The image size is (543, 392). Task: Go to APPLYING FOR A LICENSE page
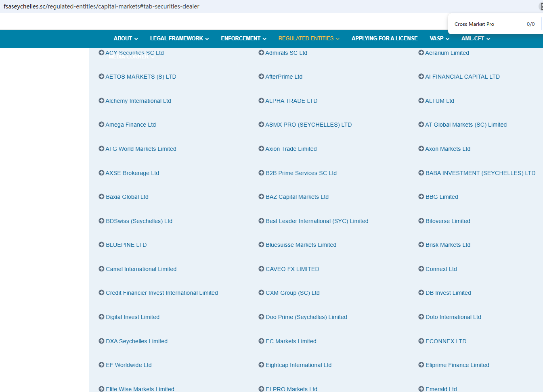pyautogui.click(x=384, y=39)
